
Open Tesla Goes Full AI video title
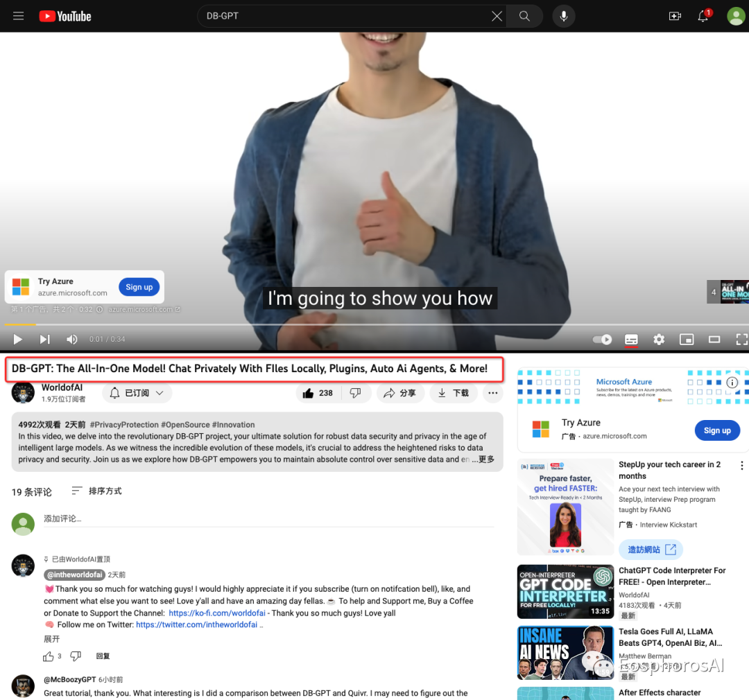(x=670, y=638)
